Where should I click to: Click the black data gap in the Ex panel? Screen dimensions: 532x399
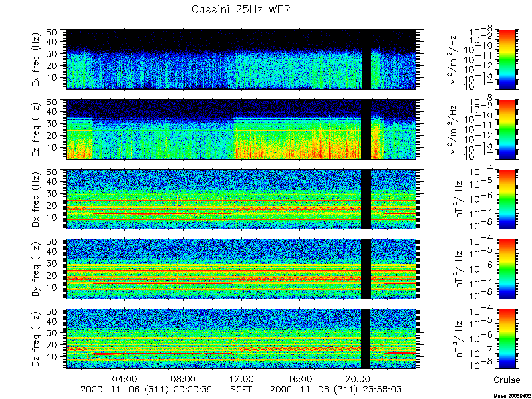[x=366, y=59]
